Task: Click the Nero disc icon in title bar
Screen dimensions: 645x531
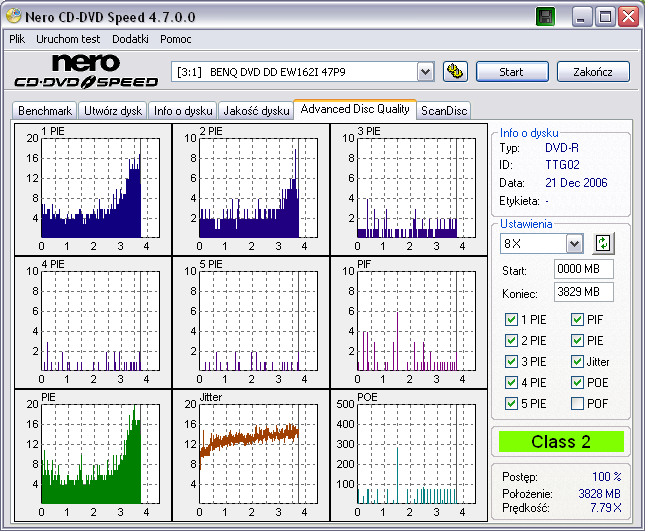Action: (x=14, y=16)
